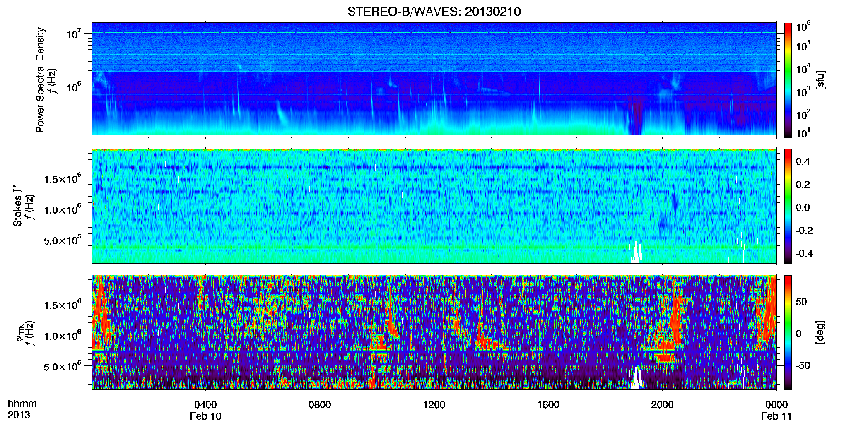The width and height of the screenshot is (868, 447).
Task: Click the 2013 year label
Action: pyautogui.click(x=19, y=415)
